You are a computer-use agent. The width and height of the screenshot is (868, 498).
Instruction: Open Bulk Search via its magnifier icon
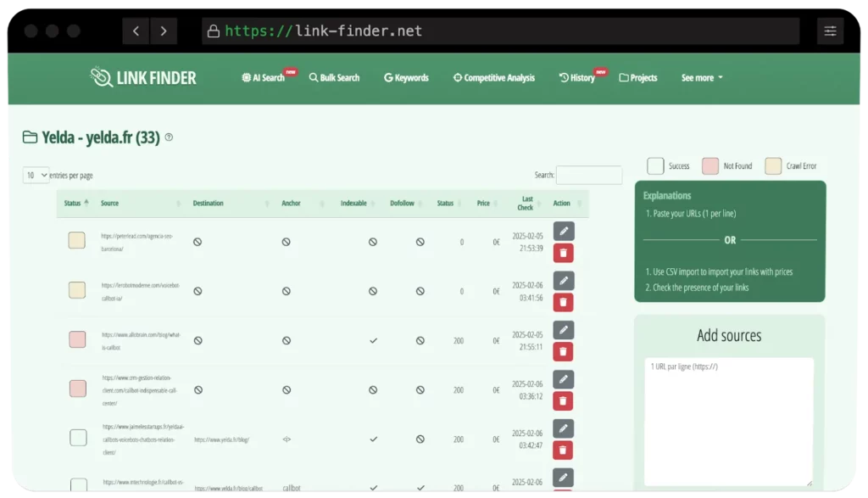click(x=312, y=77)
